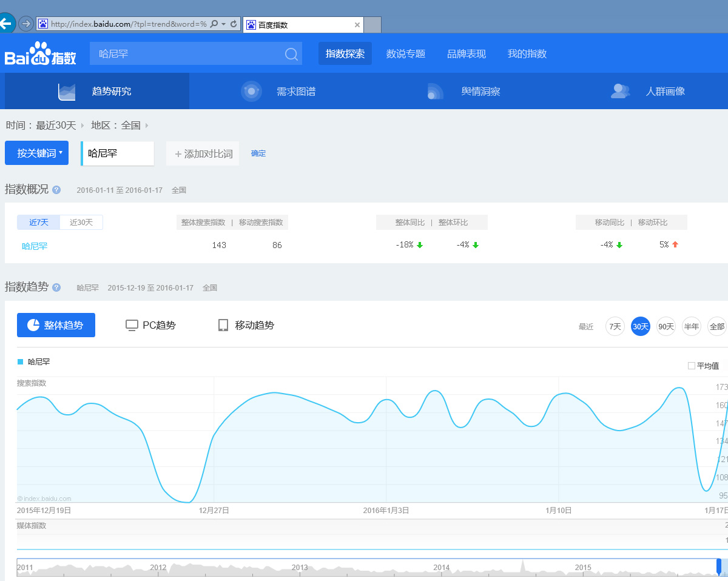
Task: Click the browser back arrow button
Action: (x=5, y=24)
